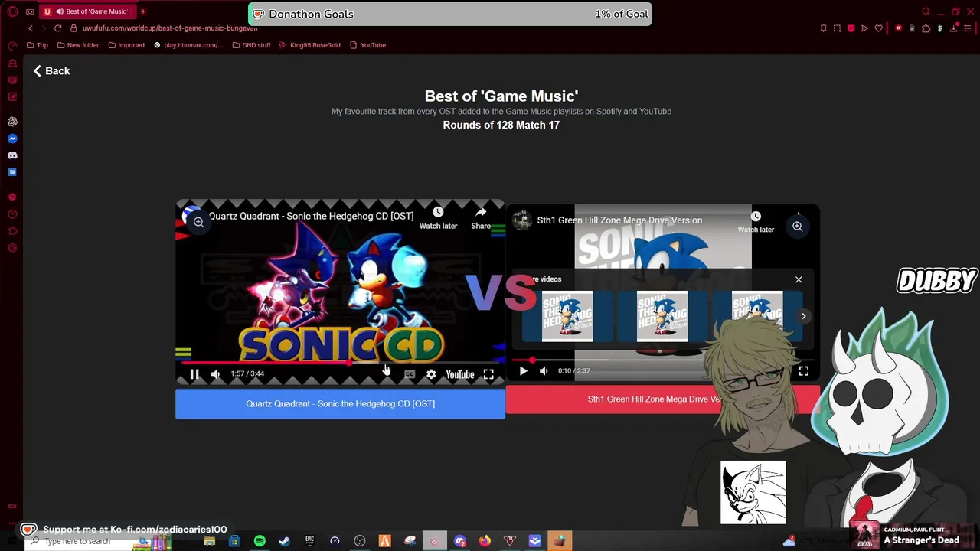Go back with browser back arrow

31,28
